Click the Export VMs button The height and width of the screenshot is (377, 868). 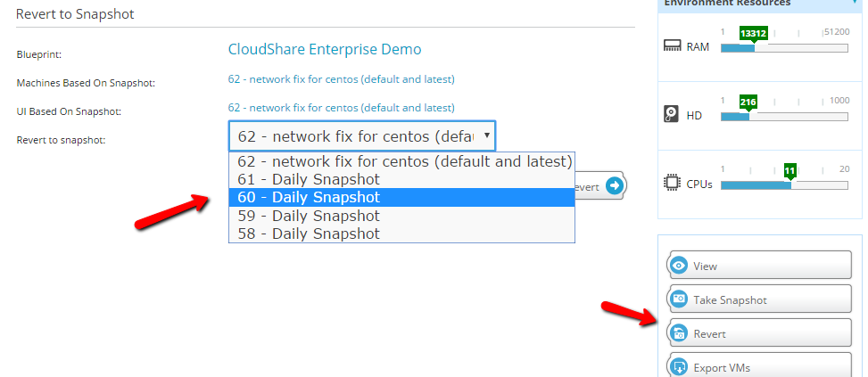[x=759, y=366]
